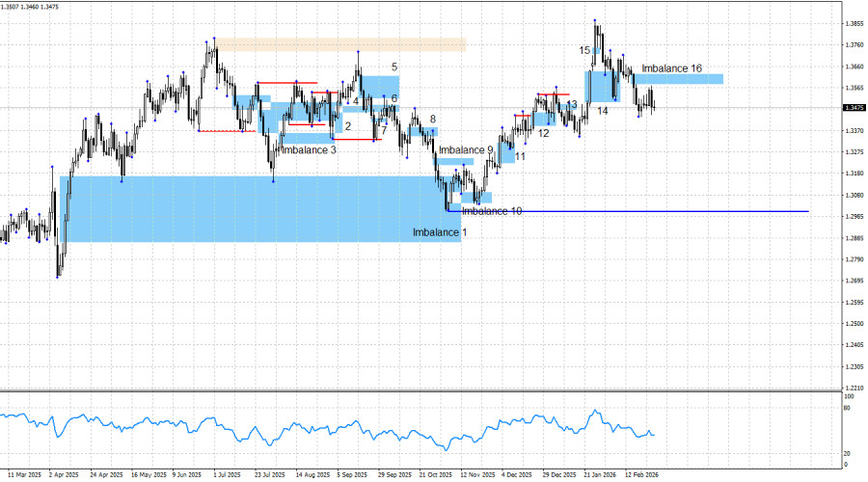The image size is (868, 482).
Task: Click the 1.3855 price scale label
Action: tap(854, 24)
